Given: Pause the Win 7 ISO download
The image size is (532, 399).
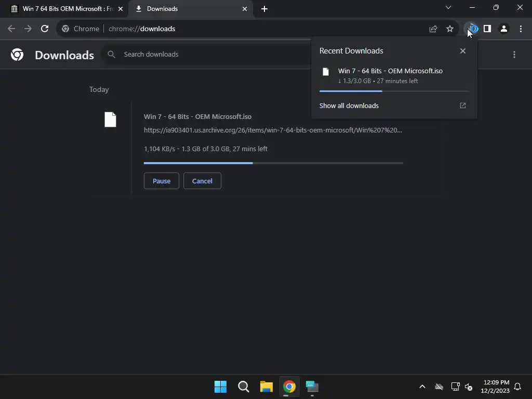Looking at the screenshot, I should [x=162, y=181].
